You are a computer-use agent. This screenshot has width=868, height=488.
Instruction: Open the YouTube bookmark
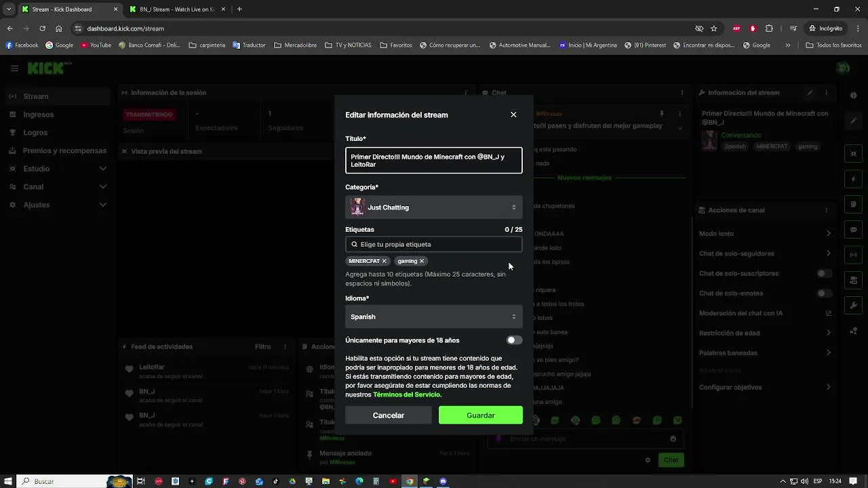pyautogui.click(x=96, y=45)
